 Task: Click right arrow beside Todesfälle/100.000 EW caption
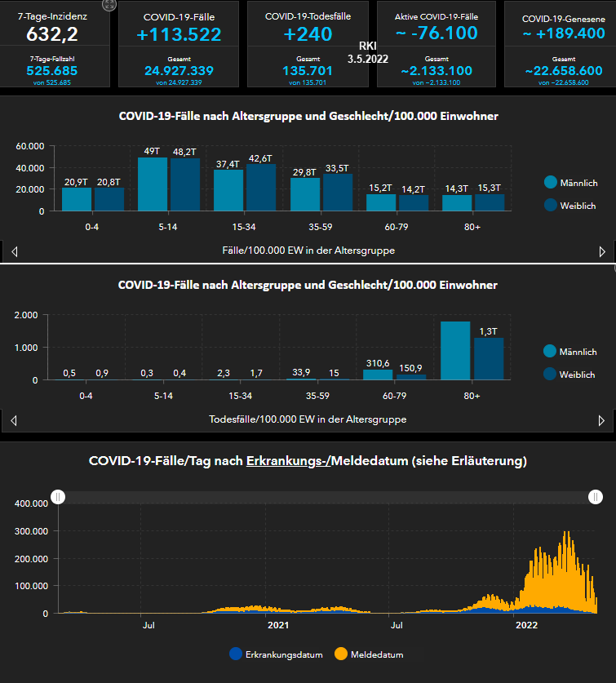click(x=602, y=420)
